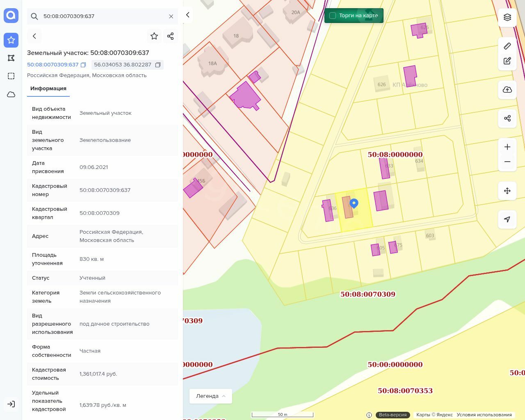Activate the draw/edit tool on map

507,61
